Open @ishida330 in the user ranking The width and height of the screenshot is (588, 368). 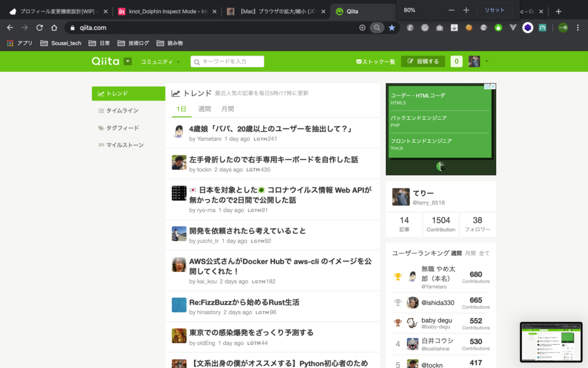(x=438, y=302)
